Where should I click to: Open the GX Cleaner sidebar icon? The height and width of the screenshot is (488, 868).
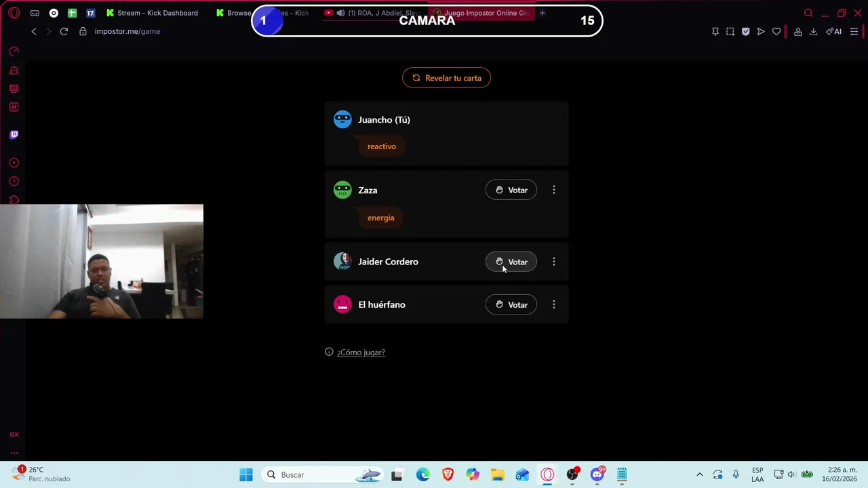coord(14,70)
